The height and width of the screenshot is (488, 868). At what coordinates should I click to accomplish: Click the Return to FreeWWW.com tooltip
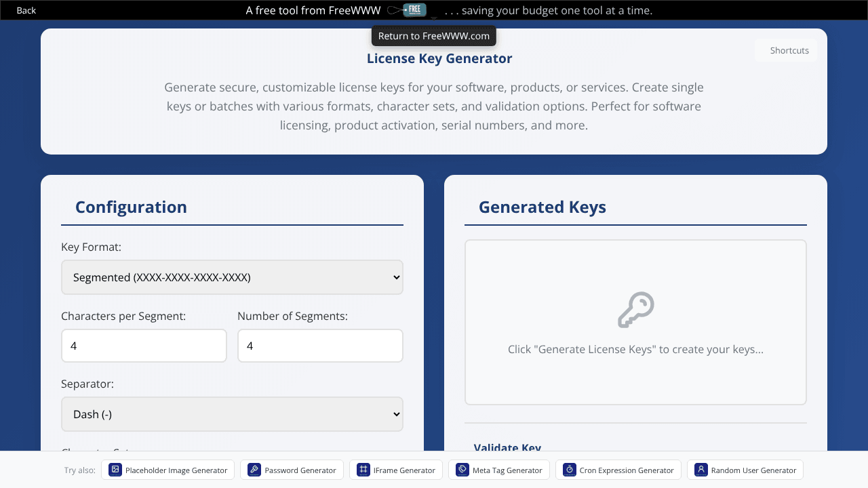(434, 36)
